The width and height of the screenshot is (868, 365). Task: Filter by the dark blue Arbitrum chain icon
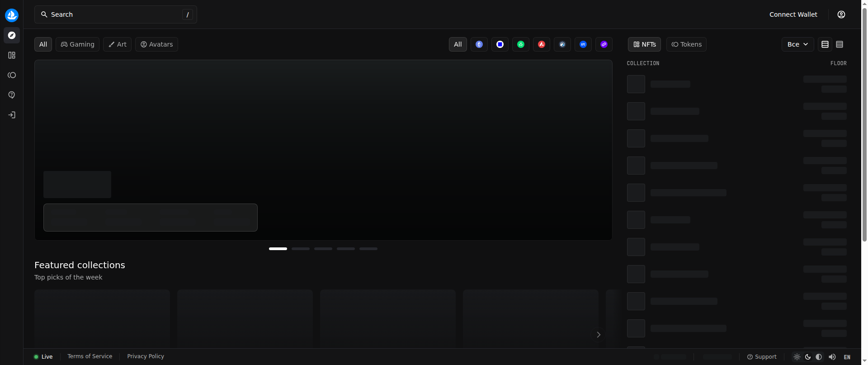pos(562,44)
